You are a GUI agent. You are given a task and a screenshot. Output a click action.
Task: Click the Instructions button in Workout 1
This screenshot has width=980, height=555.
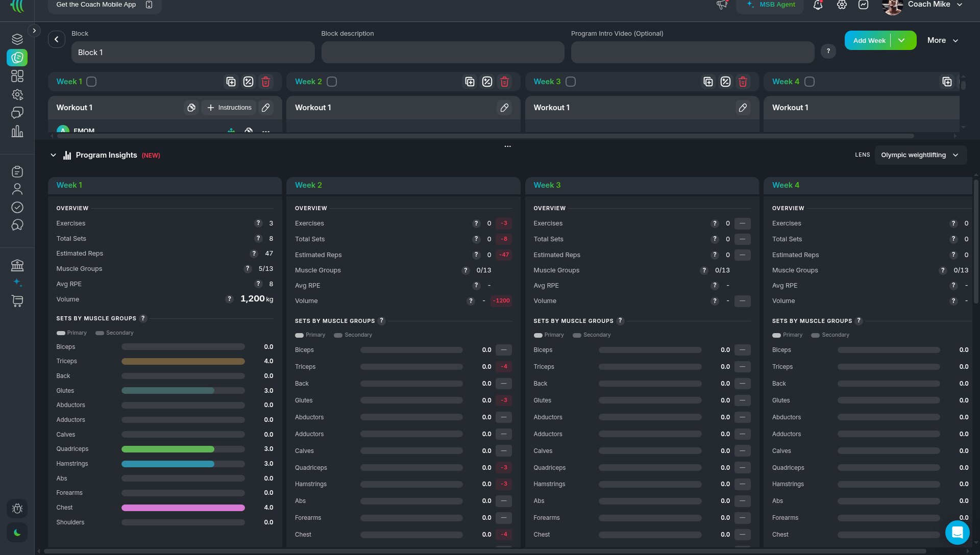tap(229, 108)
